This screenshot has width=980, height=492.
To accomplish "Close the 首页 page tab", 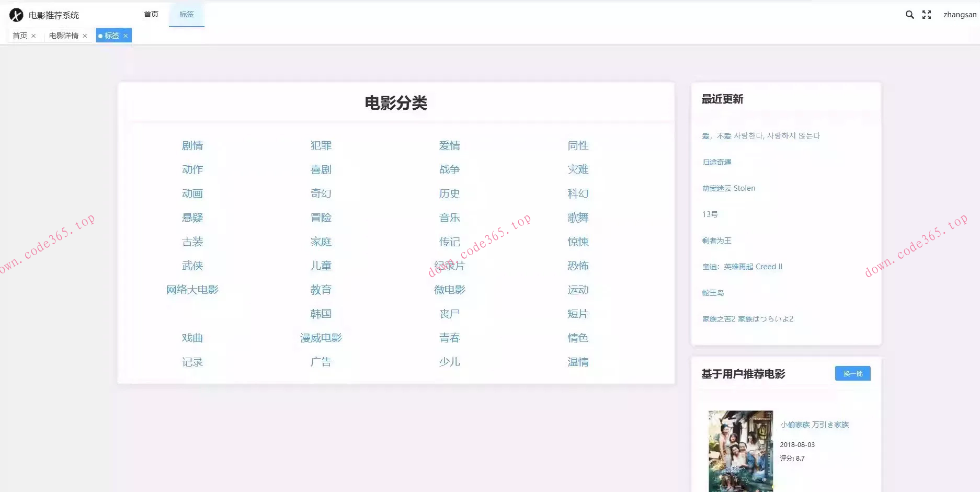I will [33, 36].
